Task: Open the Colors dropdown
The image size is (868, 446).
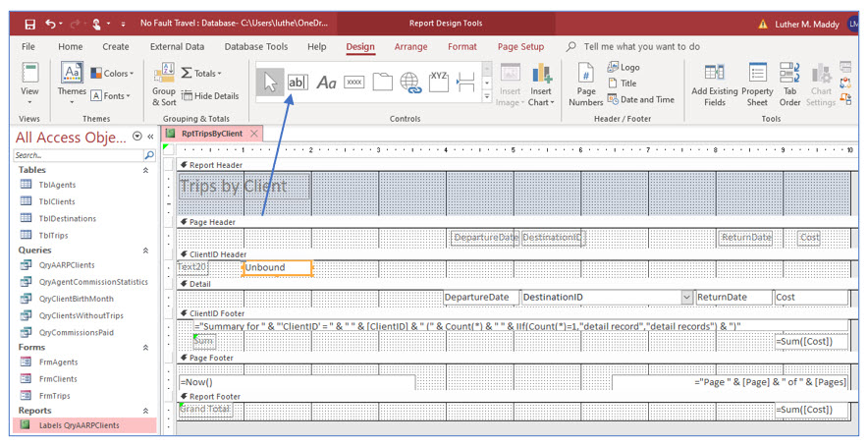Action: (x=112, y=73)
